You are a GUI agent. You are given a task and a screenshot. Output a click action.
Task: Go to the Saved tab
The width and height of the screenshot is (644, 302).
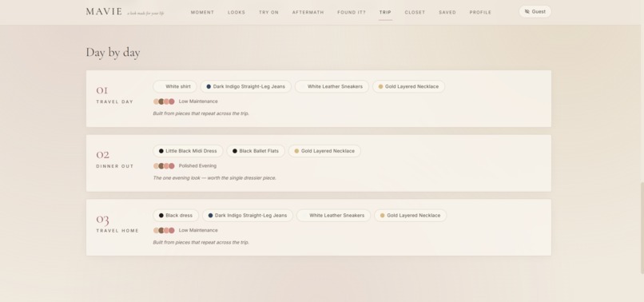tap(447, 12)
